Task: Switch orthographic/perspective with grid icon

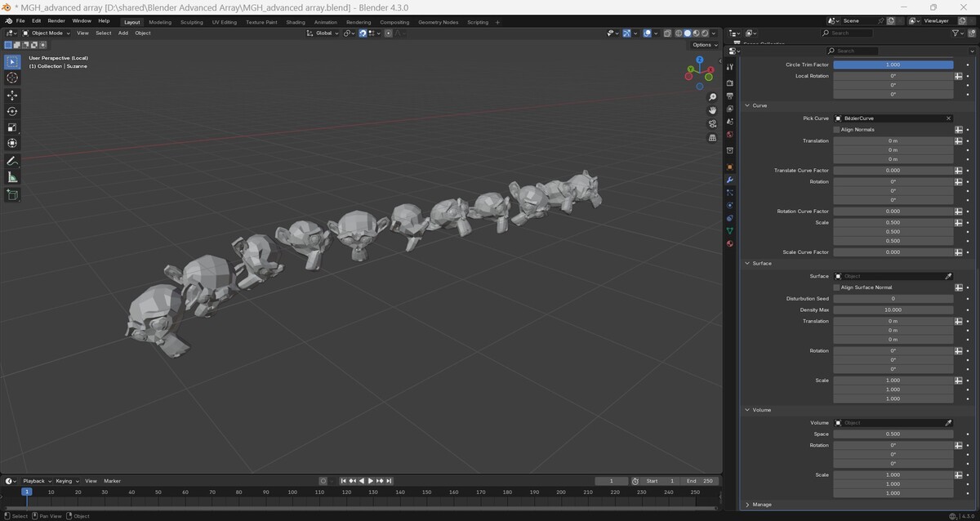Action: click(712, 138)
